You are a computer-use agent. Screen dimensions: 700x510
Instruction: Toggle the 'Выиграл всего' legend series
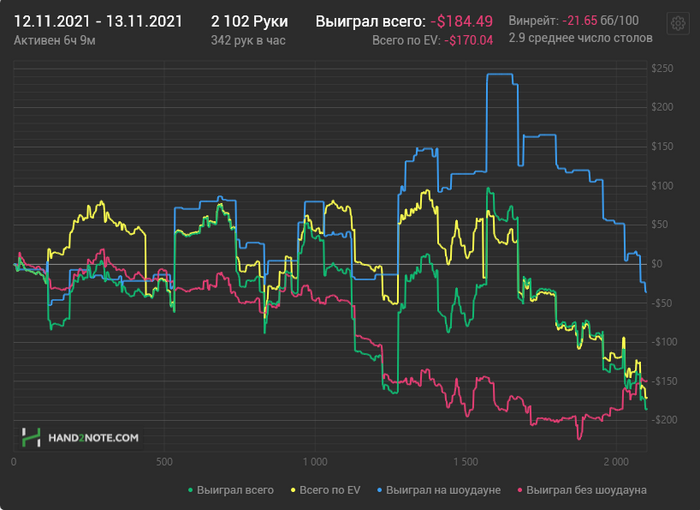pos(231,490)
